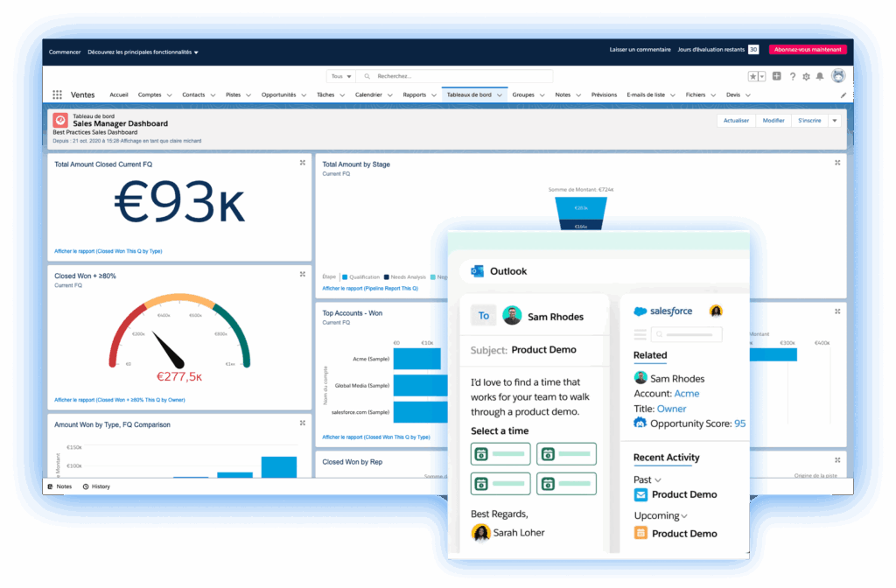The image size is (896, 588).
Task: Open the Devis tab
Action: [x=733, y=94]
